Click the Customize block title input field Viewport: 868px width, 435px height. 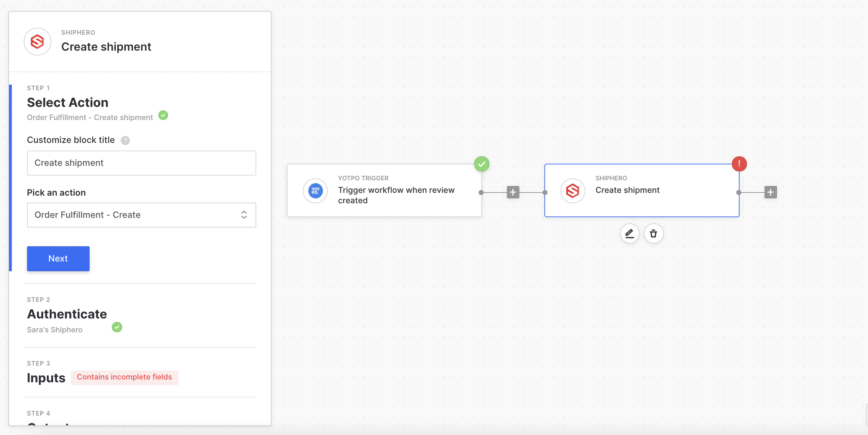pos(141,163)
